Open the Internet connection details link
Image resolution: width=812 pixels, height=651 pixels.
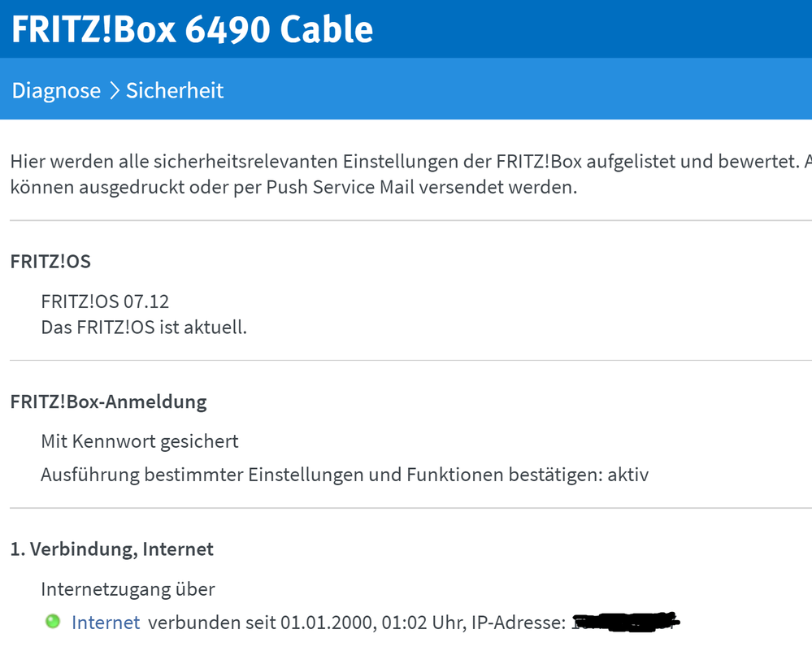[106, 622]
